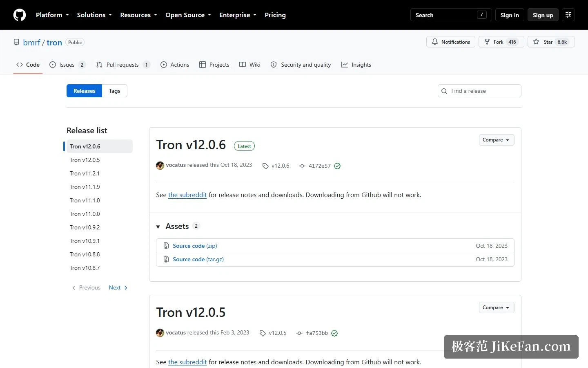Click the Sign up button
This screenshot has height=368, width=588.
543,15
